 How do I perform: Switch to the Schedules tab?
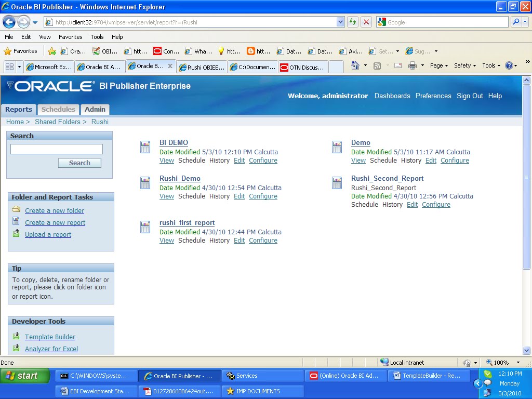pos(58,109)
